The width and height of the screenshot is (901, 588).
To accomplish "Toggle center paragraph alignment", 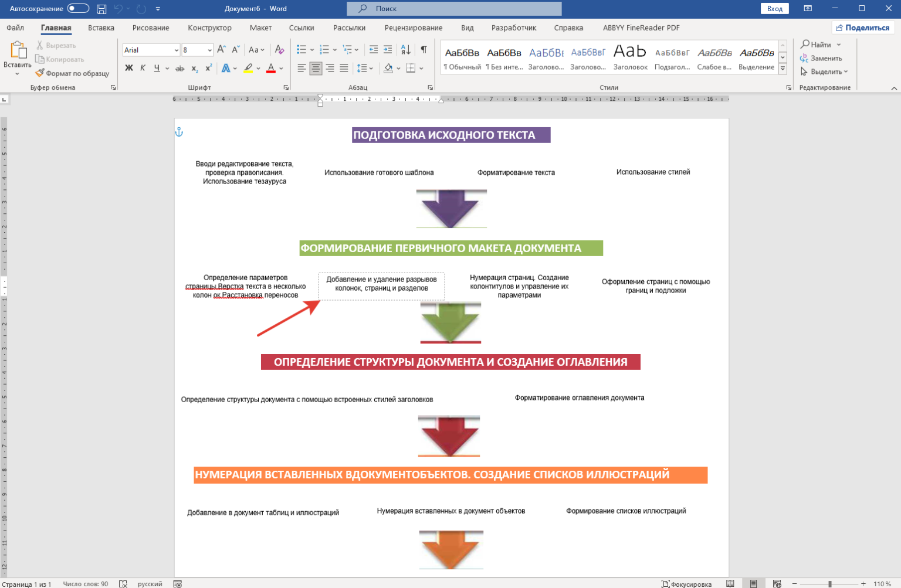I will tap(316, 68).
